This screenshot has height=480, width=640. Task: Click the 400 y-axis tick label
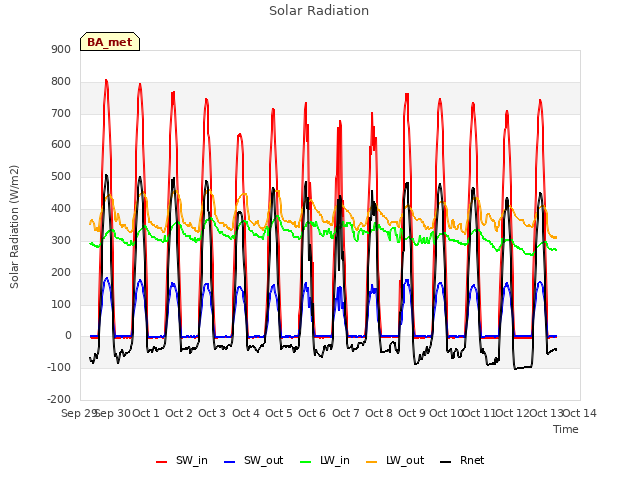[61, 208]
